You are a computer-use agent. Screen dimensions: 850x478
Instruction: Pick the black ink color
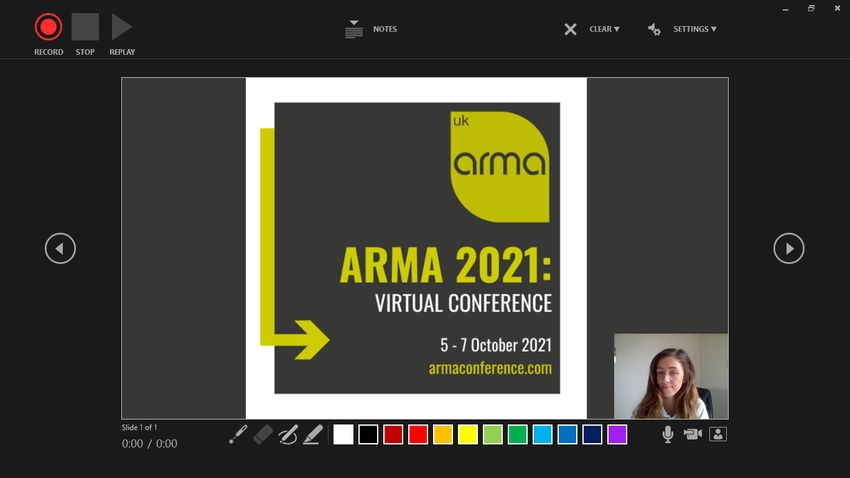[368, 435]
